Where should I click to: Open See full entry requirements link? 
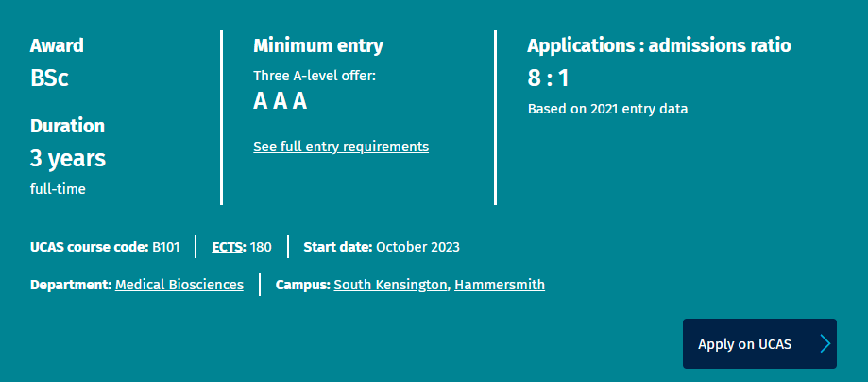click(x=341, y=147)
